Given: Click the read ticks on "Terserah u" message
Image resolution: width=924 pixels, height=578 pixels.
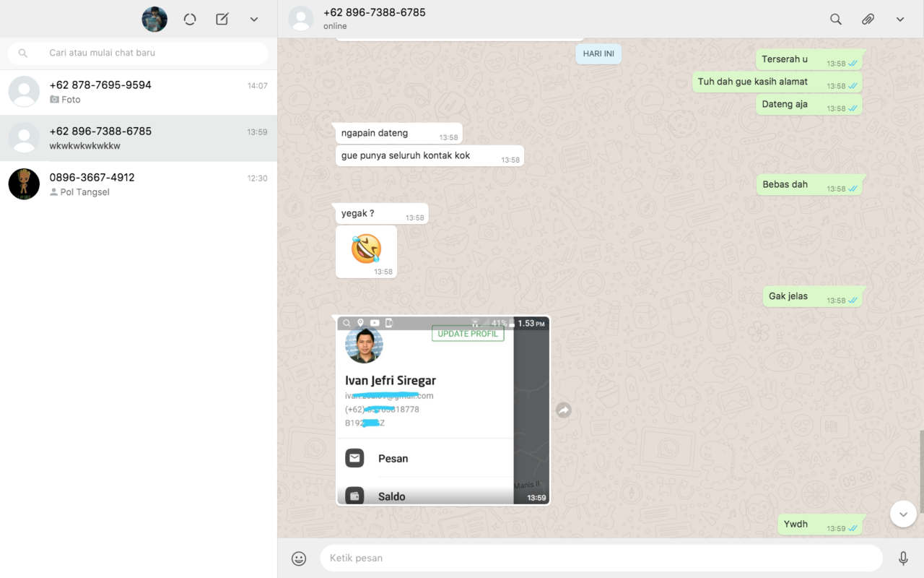Looking at the screenshot, I should [853, 64].
